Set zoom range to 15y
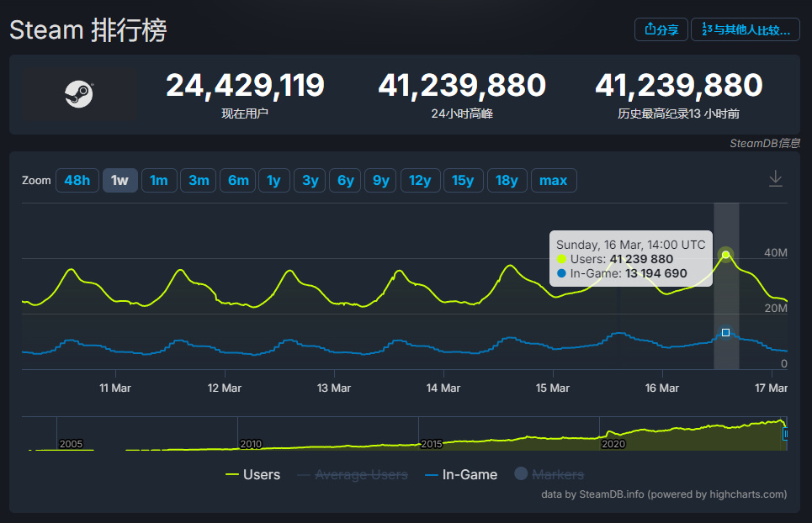This screenshot has width=812, height=523. tap(463, 181)
